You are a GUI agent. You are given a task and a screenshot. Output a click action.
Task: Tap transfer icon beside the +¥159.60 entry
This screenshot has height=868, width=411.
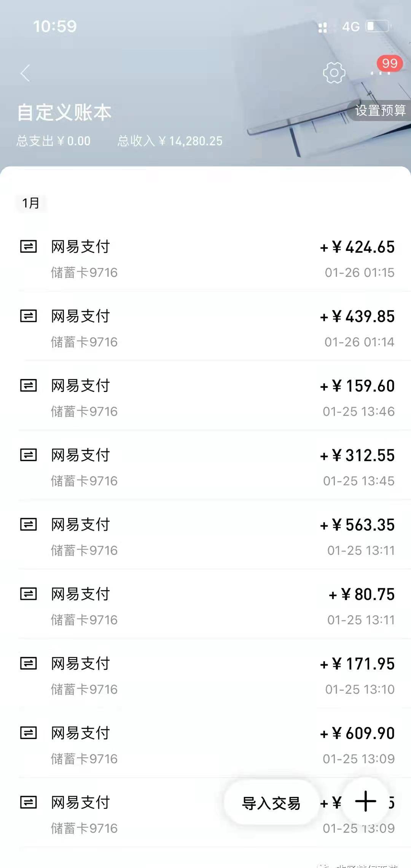(x=29, y=386)
